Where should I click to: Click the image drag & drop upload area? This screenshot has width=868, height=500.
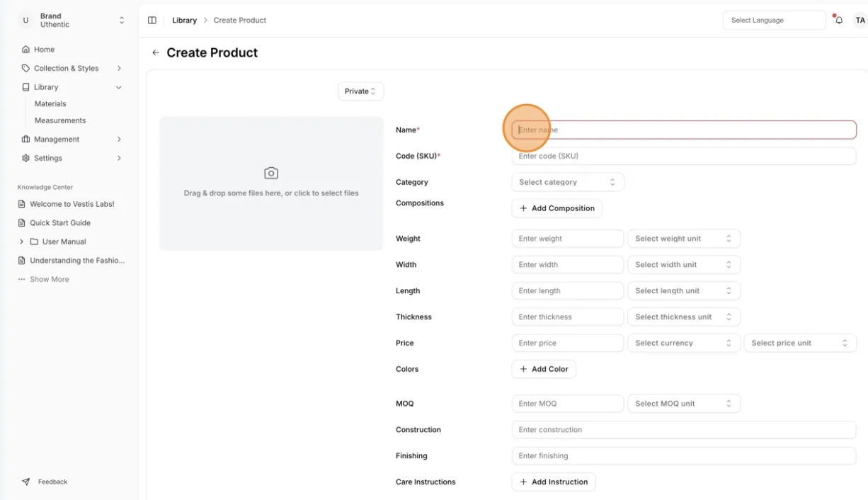[x=271, y=183]
